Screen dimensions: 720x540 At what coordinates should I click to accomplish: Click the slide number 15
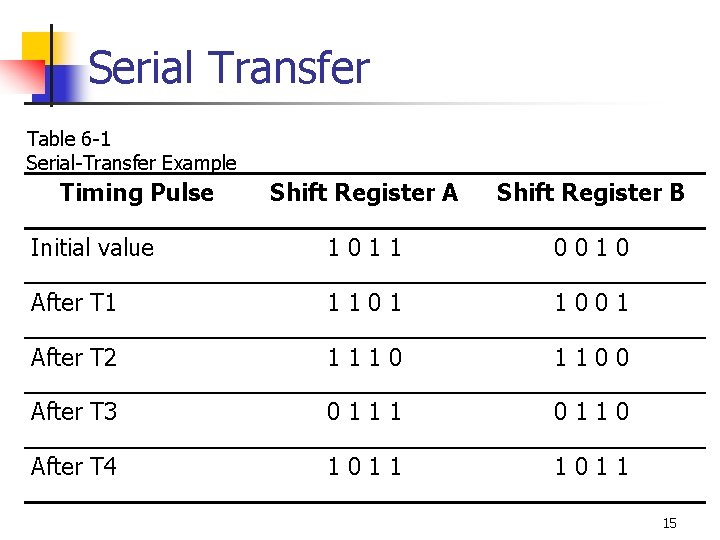coord(669,523)
